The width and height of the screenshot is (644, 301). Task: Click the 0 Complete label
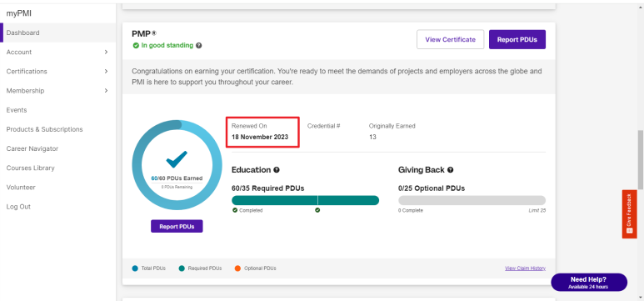(x=410, y=211)
